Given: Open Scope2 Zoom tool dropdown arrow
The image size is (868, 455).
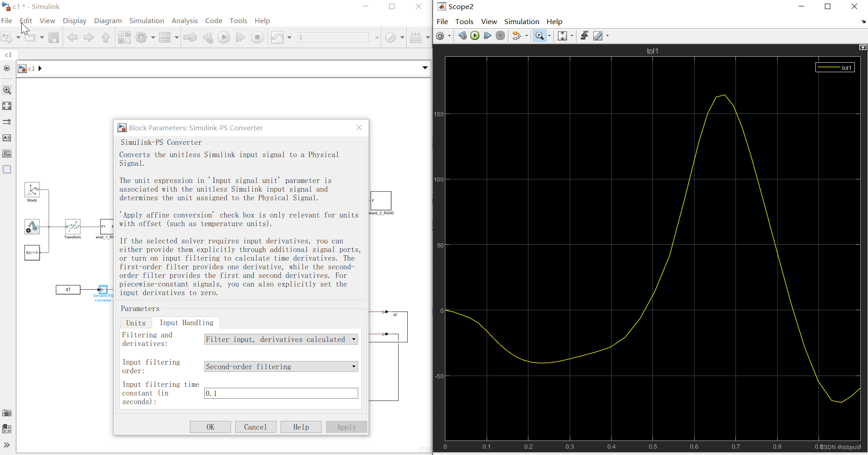Looking at the screenshot, I should [549, 36].
